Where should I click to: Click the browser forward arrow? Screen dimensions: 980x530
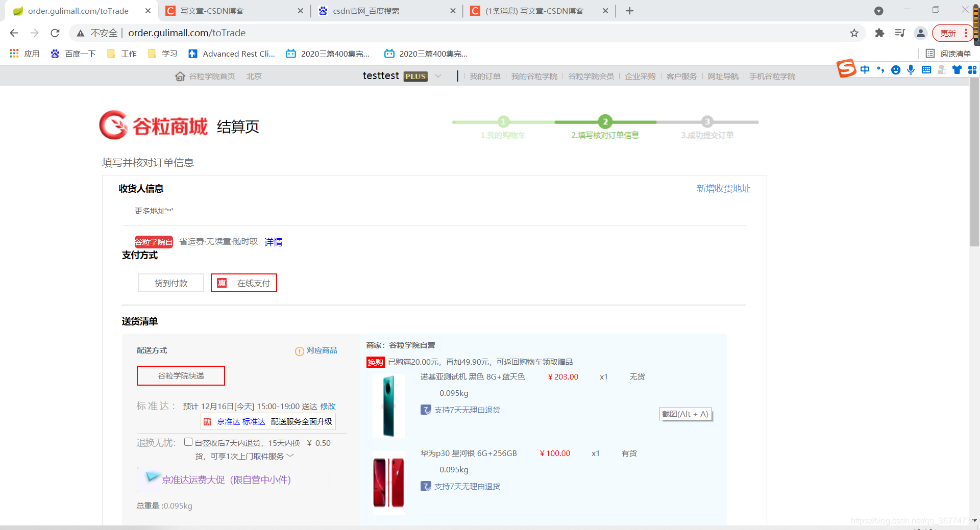(34, 33)
